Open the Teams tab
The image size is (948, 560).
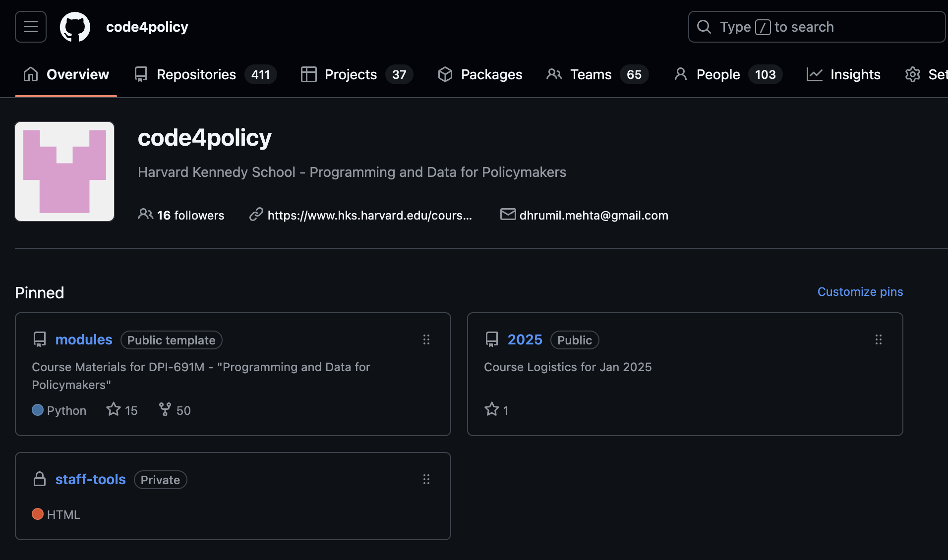pos(597,74)
